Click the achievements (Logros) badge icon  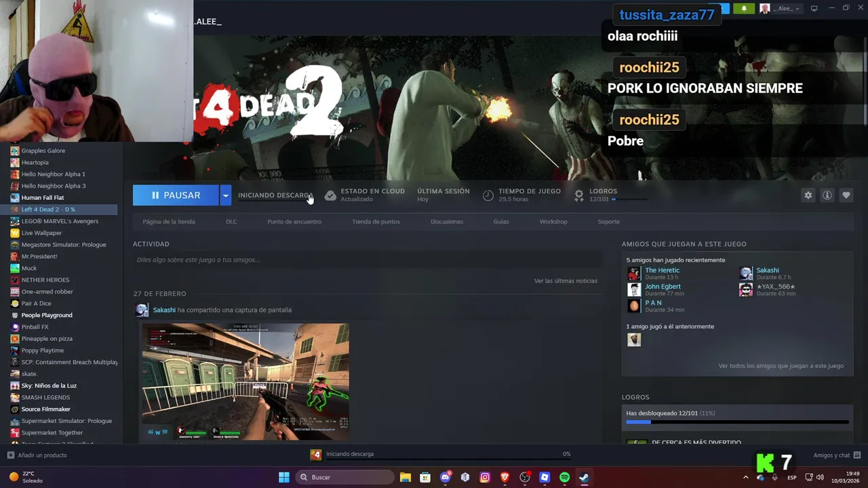coord(579,195)
